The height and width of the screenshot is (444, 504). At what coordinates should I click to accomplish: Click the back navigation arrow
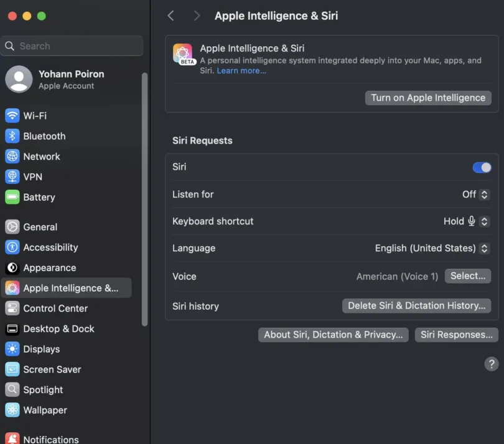coord(171,16)
